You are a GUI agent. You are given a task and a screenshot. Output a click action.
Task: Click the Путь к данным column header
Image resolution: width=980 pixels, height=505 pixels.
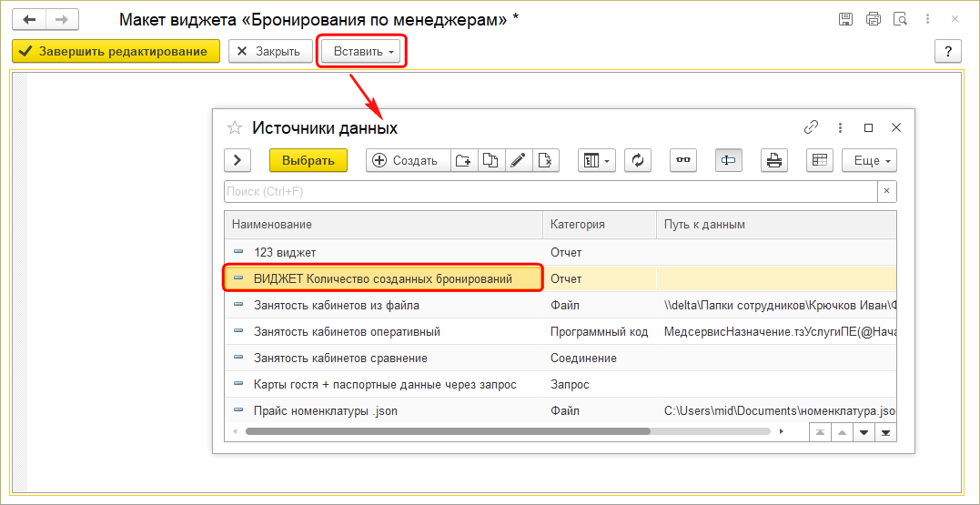pos(776,225)
